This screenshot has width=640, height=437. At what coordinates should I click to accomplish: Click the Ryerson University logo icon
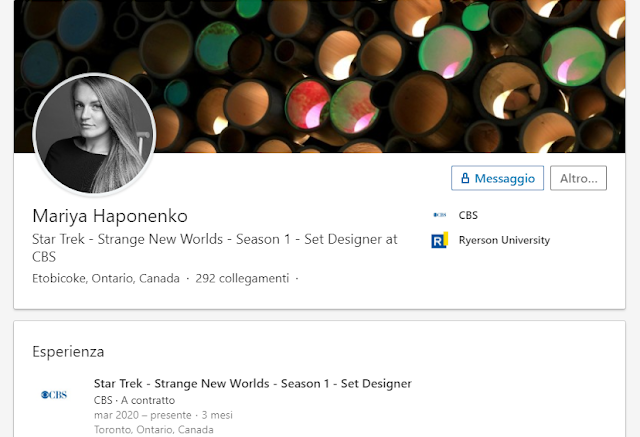coord(440,240)
